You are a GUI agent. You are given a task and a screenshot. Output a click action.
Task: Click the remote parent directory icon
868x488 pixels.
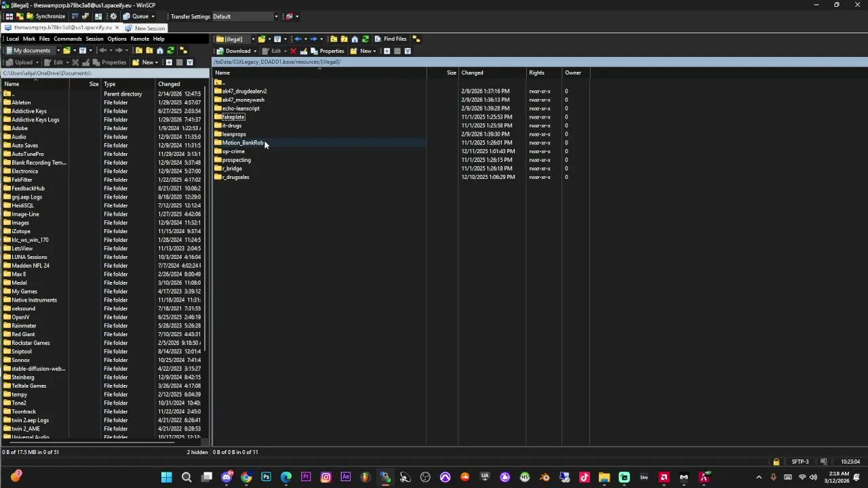coord(334,39)
